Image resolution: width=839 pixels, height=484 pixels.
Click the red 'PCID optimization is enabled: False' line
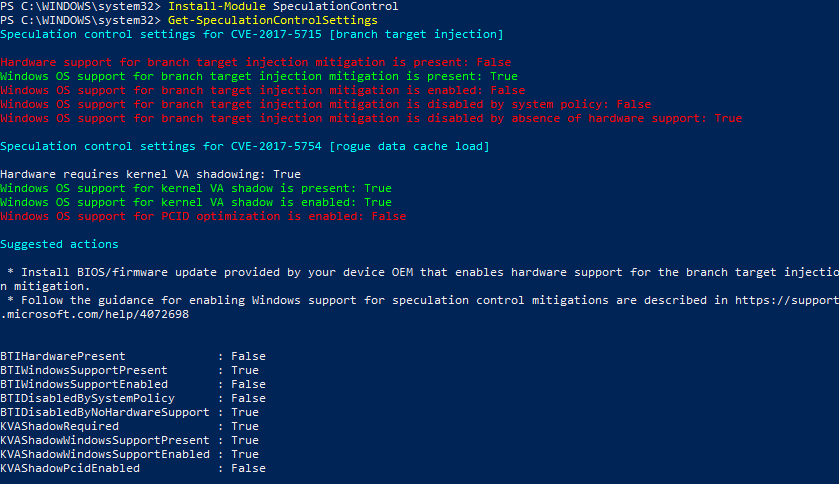[x=203, y=216]
